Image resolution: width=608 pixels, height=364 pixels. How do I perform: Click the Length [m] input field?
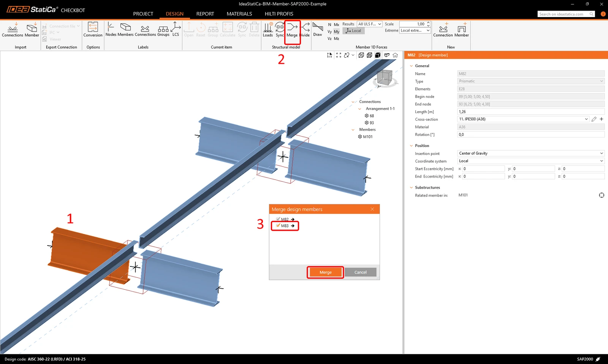pyautogui.click(x=531, y=112)
